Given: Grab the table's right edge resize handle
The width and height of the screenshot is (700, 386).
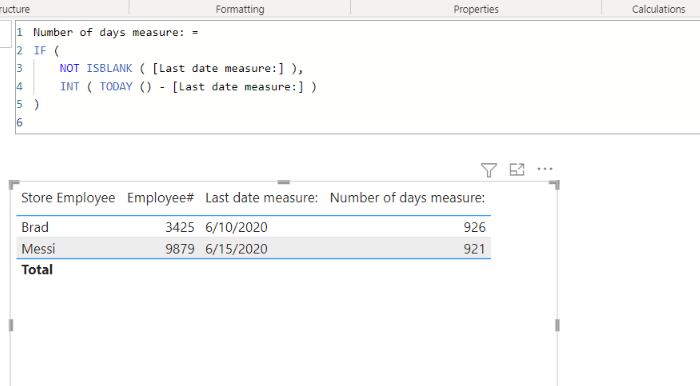Looking at the screenshot, I should [x=557, y=325].
